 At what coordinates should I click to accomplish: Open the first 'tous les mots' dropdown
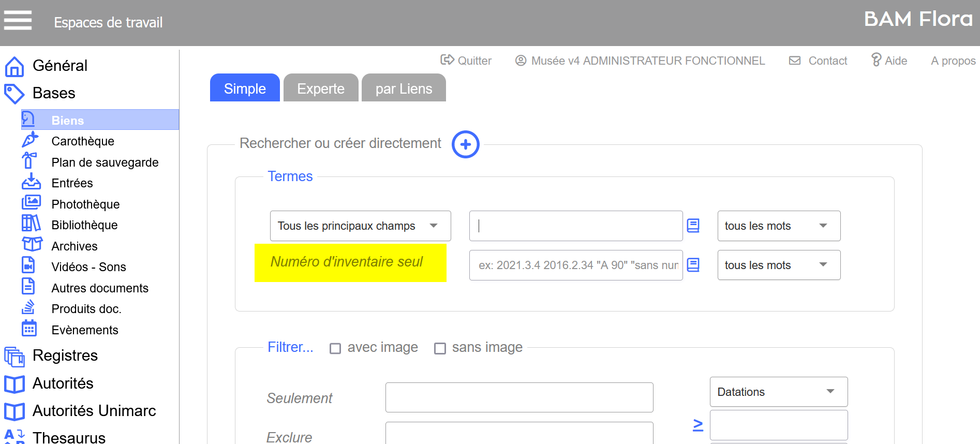[x=779, y=226]
